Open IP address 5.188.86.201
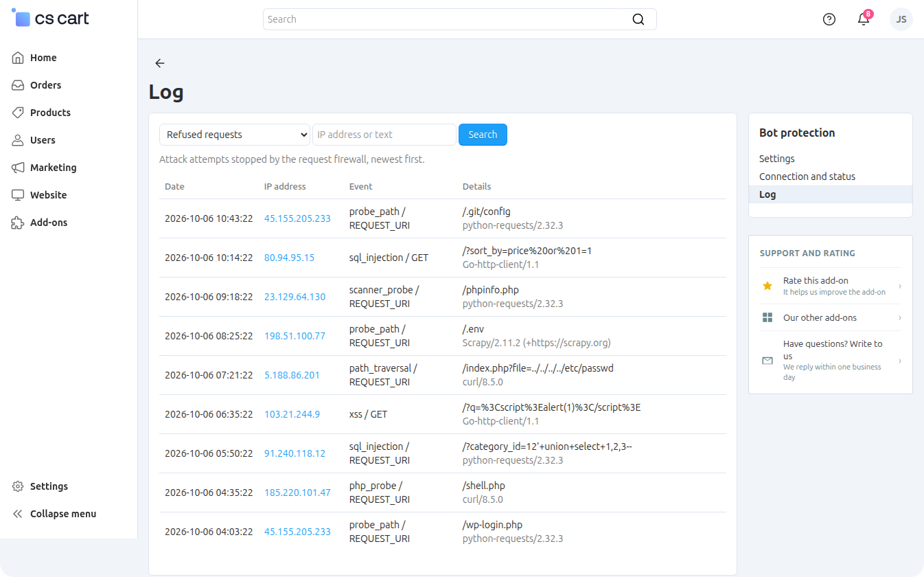The image size is (924, 577). tap(292, 375)
